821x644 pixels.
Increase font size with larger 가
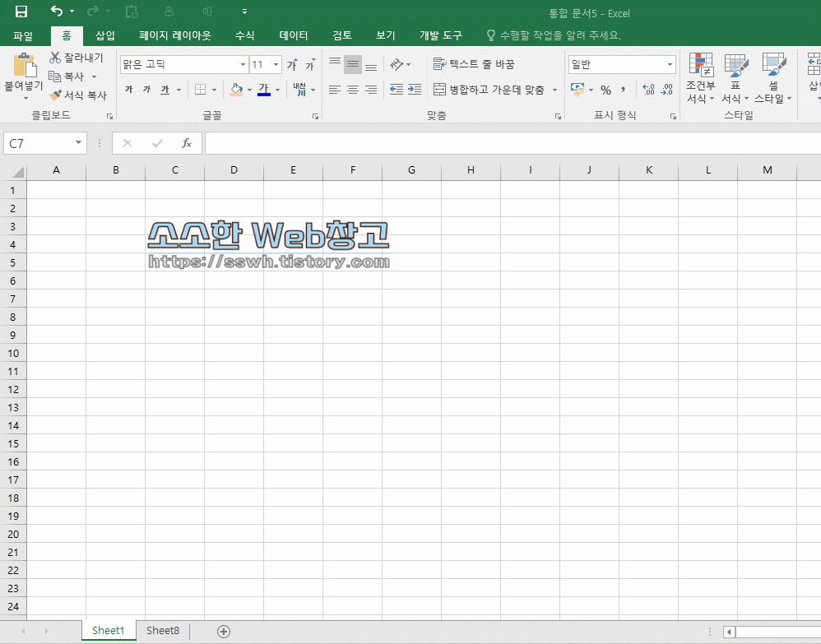pyautogui.click(x=292, y=64)
